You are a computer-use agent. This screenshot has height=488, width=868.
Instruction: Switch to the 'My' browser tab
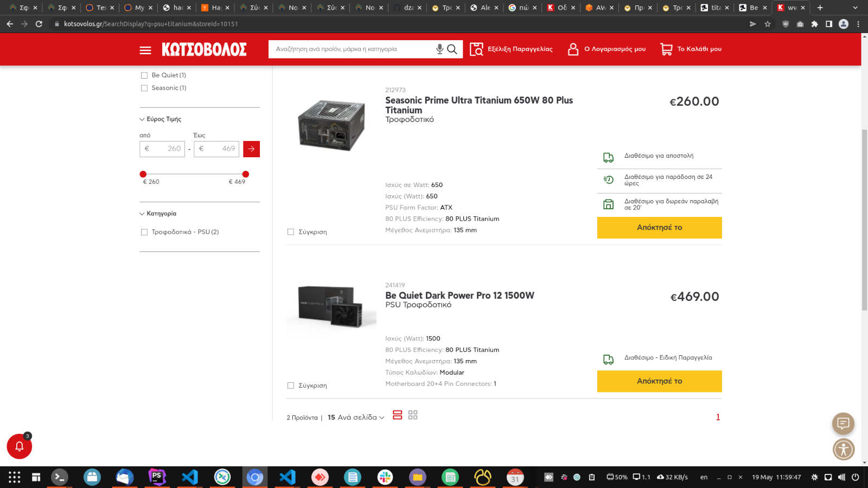pos(139,8)
